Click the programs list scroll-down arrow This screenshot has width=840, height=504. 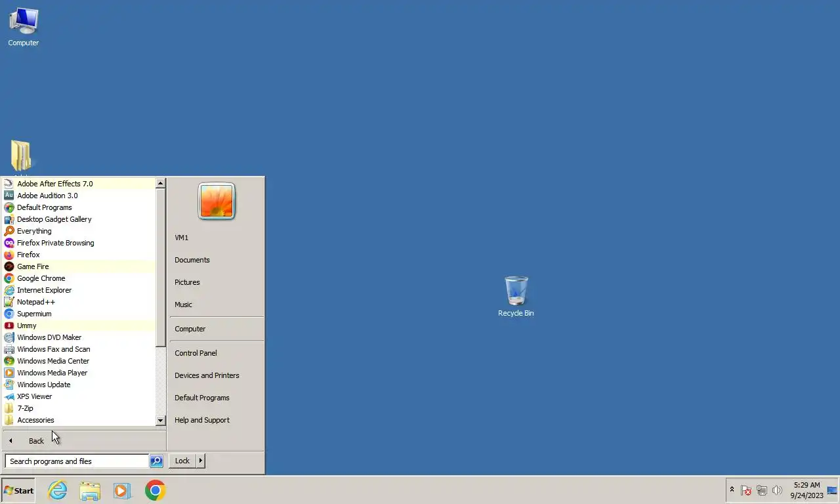coord(160,420)
